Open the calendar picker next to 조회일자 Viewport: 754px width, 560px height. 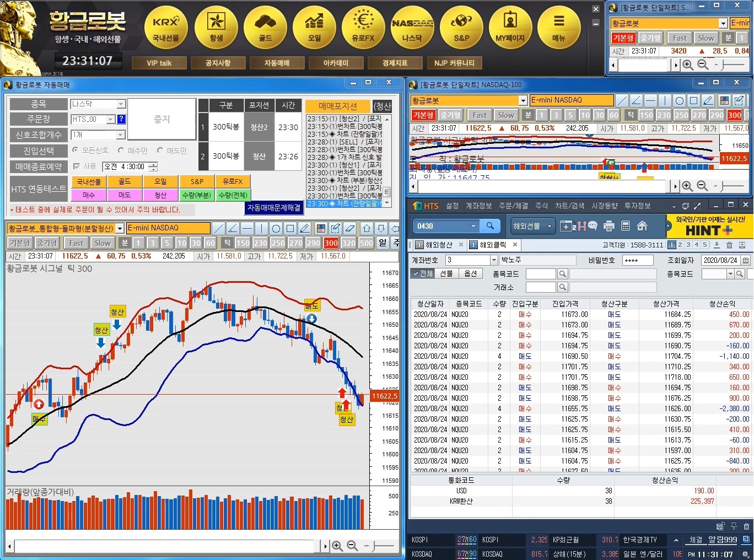(x=745, y=260)
